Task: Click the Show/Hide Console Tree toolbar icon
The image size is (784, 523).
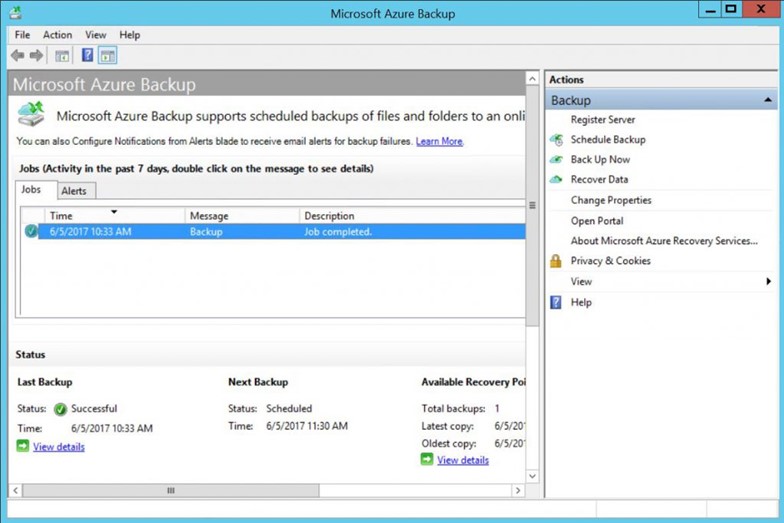Action: (x=62, y=56)
